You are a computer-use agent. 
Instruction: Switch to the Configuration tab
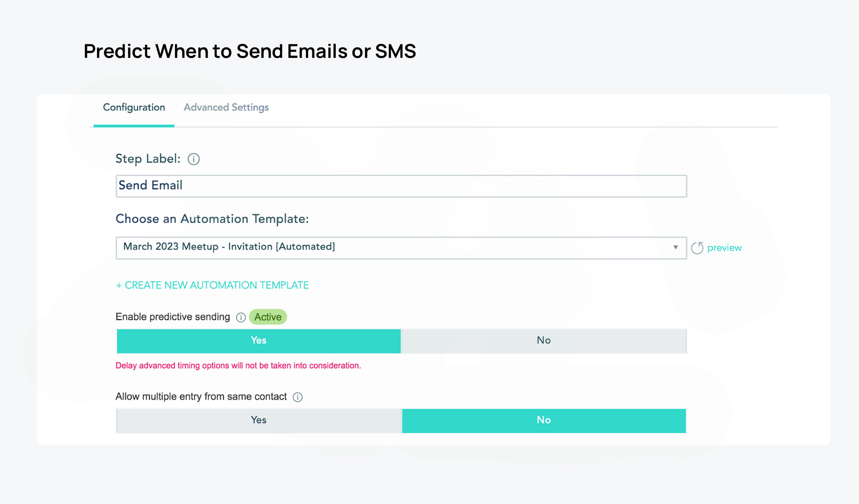(134, 108)
